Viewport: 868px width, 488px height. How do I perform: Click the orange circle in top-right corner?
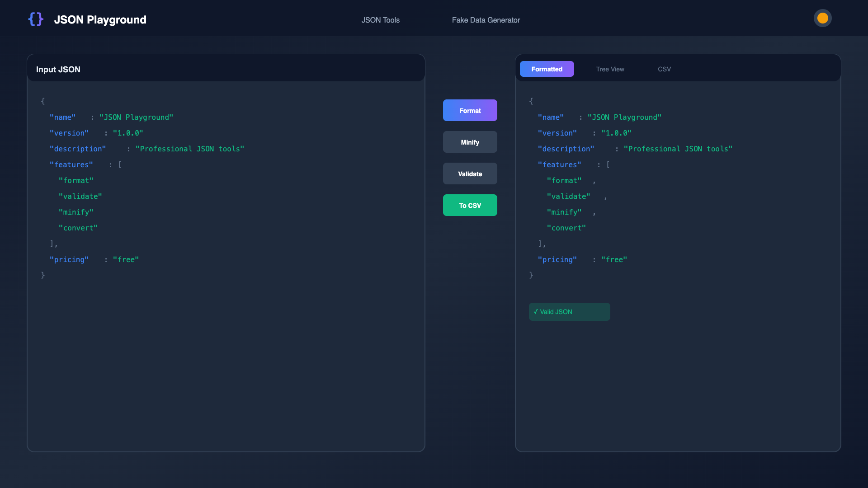tap(822, 18)
